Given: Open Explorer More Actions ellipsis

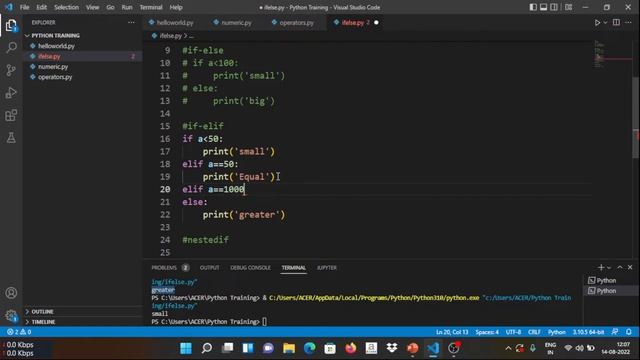Looking at the screenshot, I should tap(131, 22).
